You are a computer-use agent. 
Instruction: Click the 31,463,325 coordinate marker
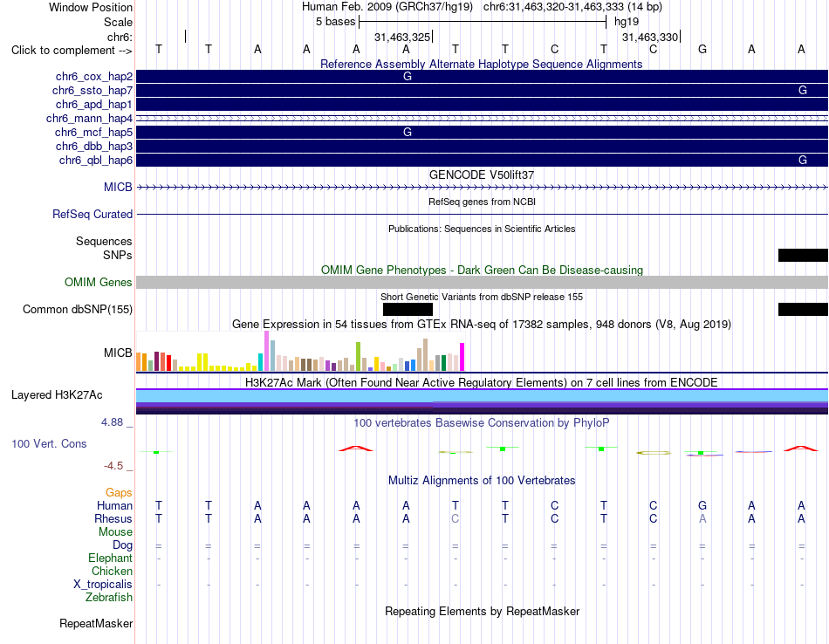[x=402, y=37]
